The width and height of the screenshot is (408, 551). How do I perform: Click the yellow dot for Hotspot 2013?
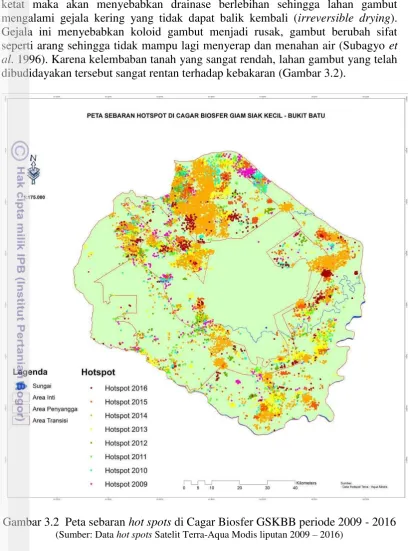pyautogui.click(x=91, y=429)
